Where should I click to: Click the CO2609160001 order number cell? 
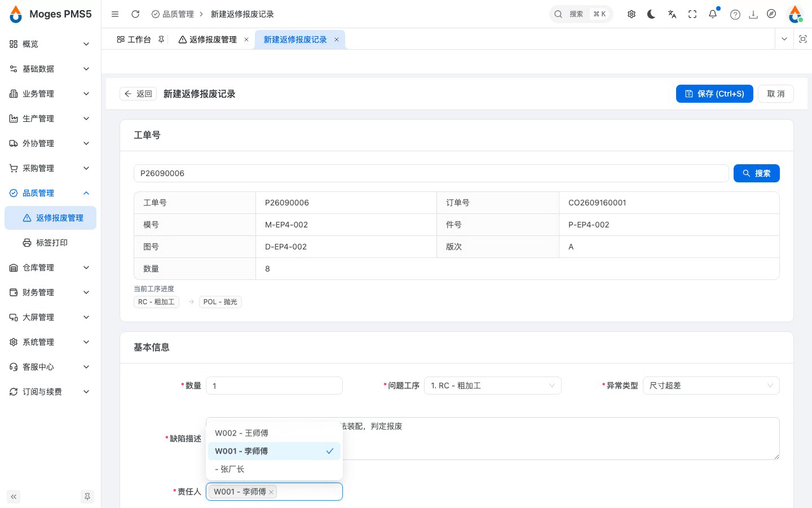(669, 203)
